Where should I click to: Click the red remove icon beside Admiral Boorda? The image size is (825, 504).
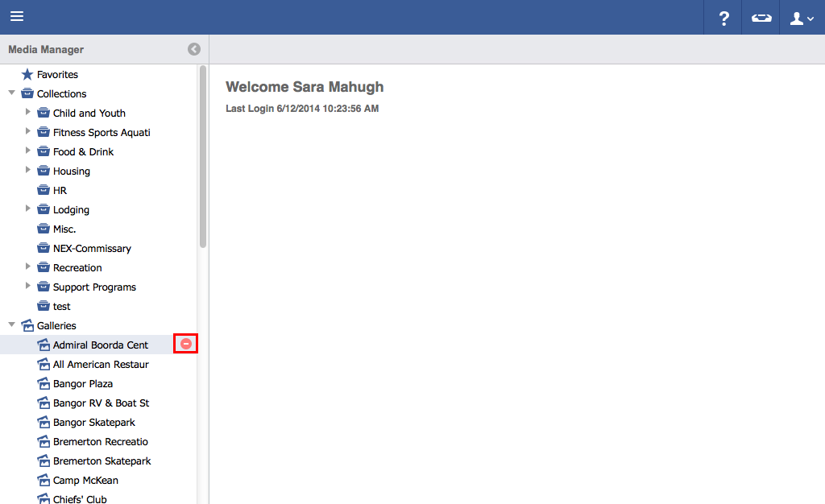[186, 345]
